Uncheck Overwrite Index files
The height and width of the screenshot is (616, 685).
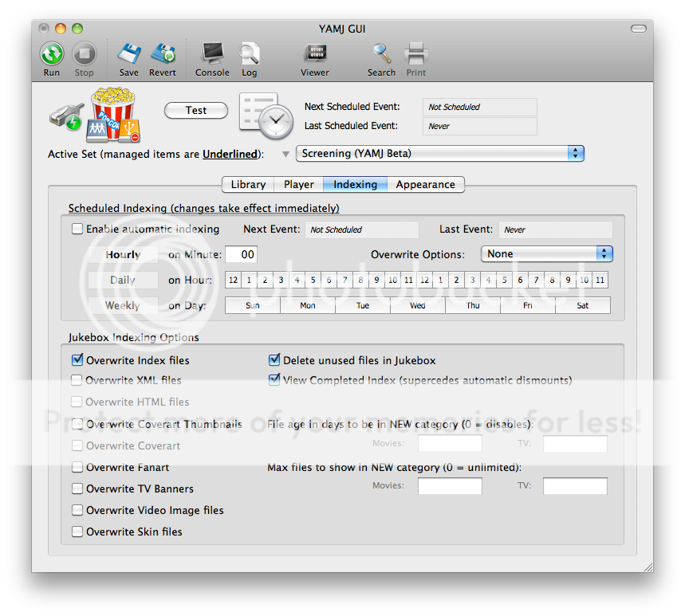coord(77,360)
